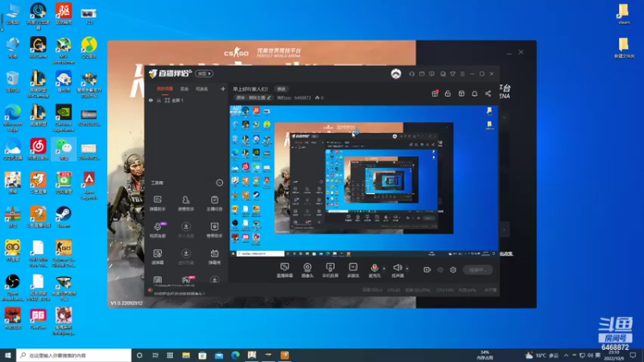Viewport: 644px width, 362px height.
Task: Open Microsoft Edge from the taskbar
Action: click(235, 355)
